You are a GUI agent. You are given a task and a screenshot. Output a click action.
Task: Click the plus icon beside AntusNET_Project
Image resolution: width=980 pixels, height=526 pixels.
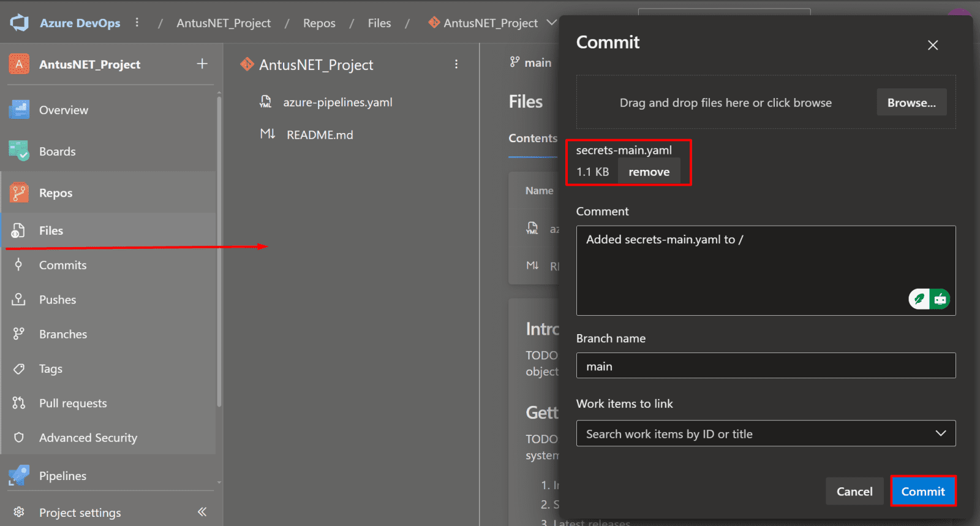click(x=202, y=64)
